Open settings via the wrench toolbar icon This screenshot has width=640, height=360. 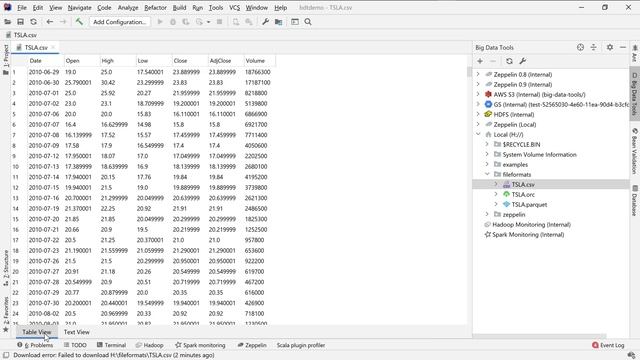click(x=265, y=22)
